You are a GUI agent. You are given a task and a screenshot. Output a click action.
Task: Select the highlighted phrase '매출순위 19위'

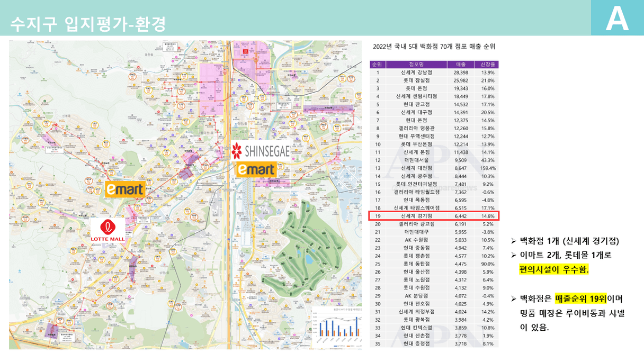click(x=582, y=300)
